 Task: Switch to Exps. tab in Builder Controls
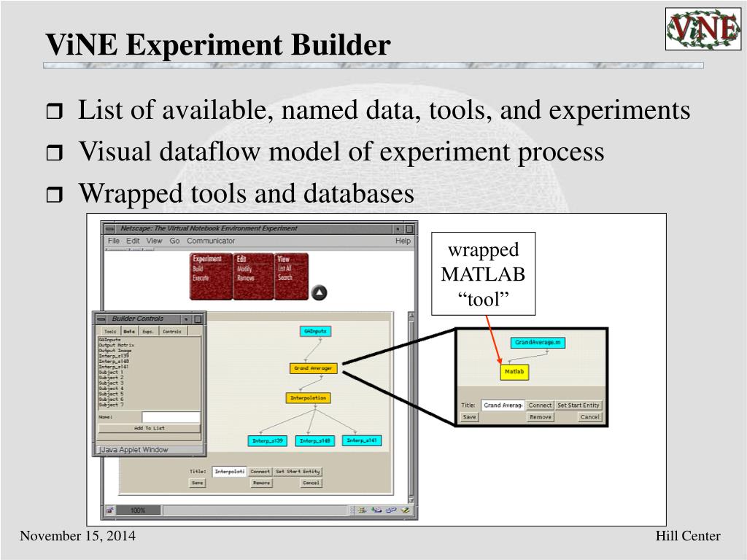(x=148, y=332)
